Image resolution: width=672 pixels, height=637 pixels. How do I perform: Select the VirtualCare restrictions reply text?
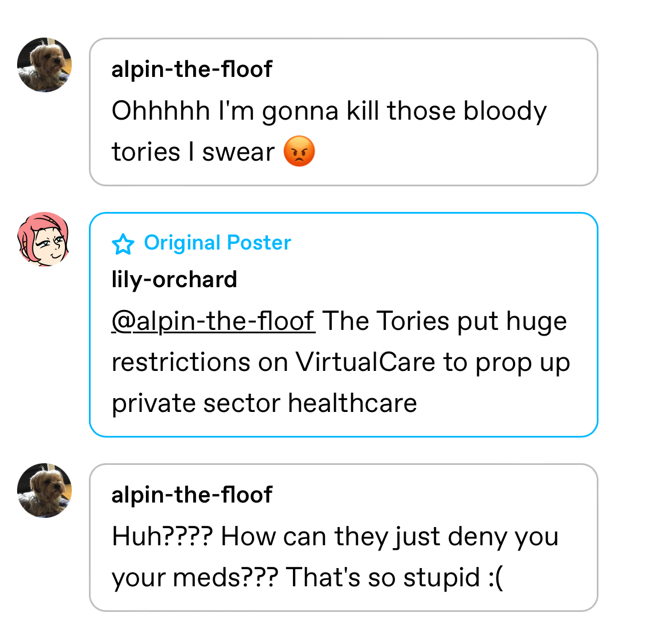(341, 362)
